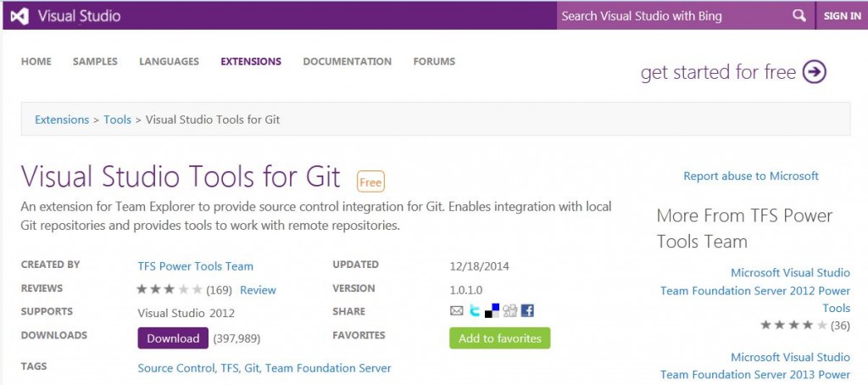Click the Source Control tag
Viewport: 868px width, 385px height.
tap(176, 368)
